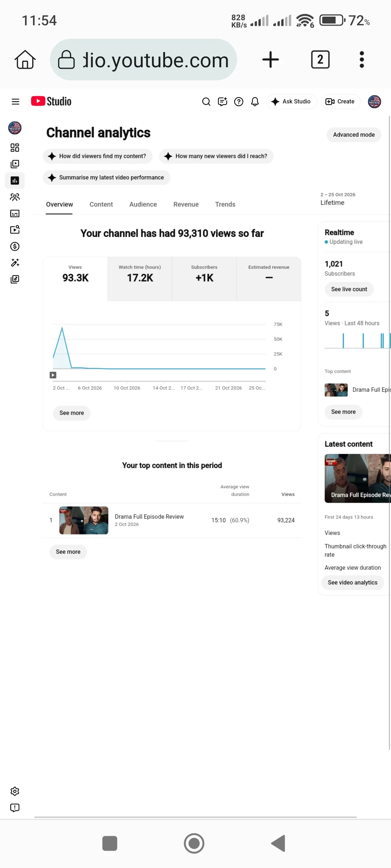Viewport: 391px width, 868px height.
Task: Open the hamburger navigation menu
Action: pos(15,102)
